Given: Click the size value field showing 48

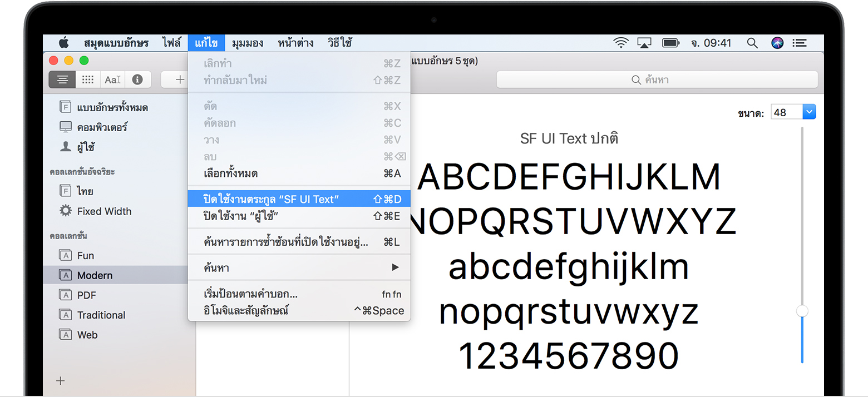Looking at the screenshot, I should click(x=787, y=112).
